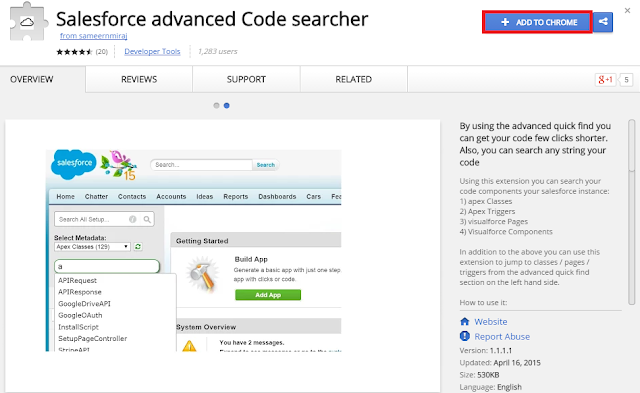Image resolution: width=640 pixels, height=393 pixels.
Task: Switch to the Related tab
Action: (x=353, y=79)
